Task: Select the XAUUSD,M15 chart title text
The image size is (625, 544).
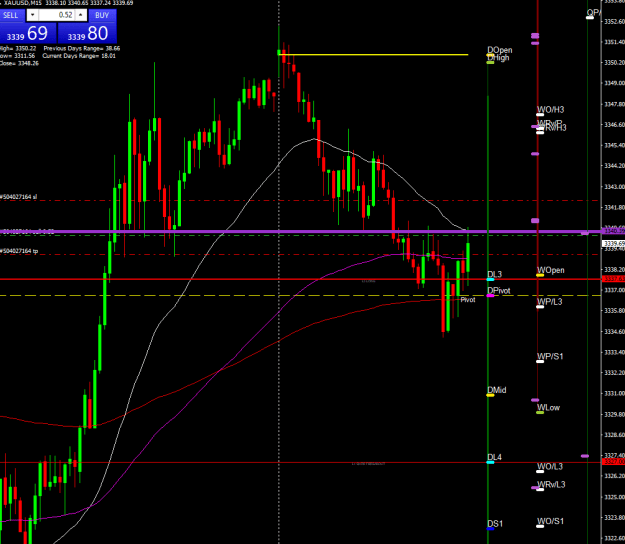Action: tap(22, 3)
